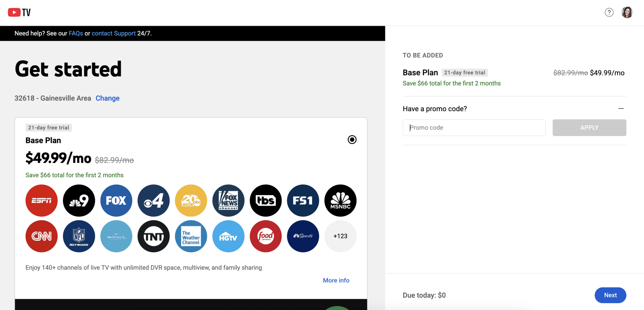Click the '21-day free trial' badge in plan card

tap(49, 128)
